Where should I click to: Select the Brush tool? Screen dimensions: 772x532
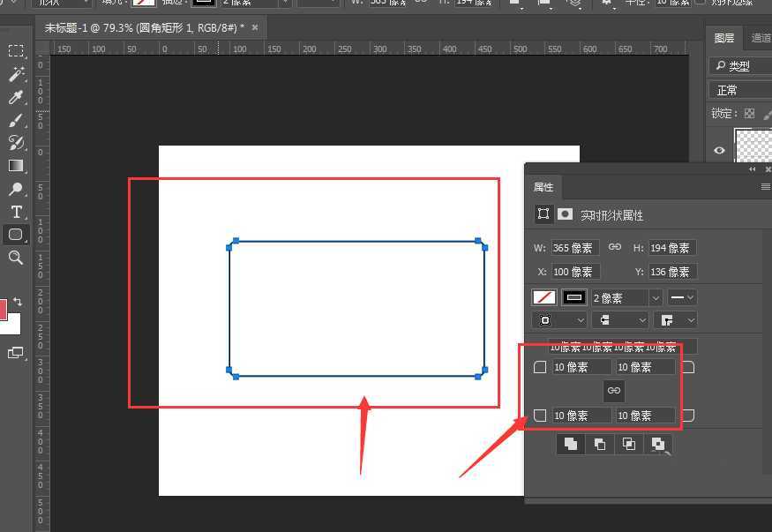pyautogui.click(x=16, y=119)
